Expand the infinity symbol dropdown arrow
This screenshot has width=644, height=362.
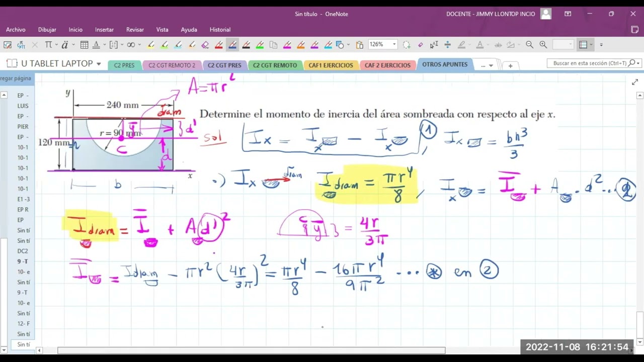[x=139, y=45]
